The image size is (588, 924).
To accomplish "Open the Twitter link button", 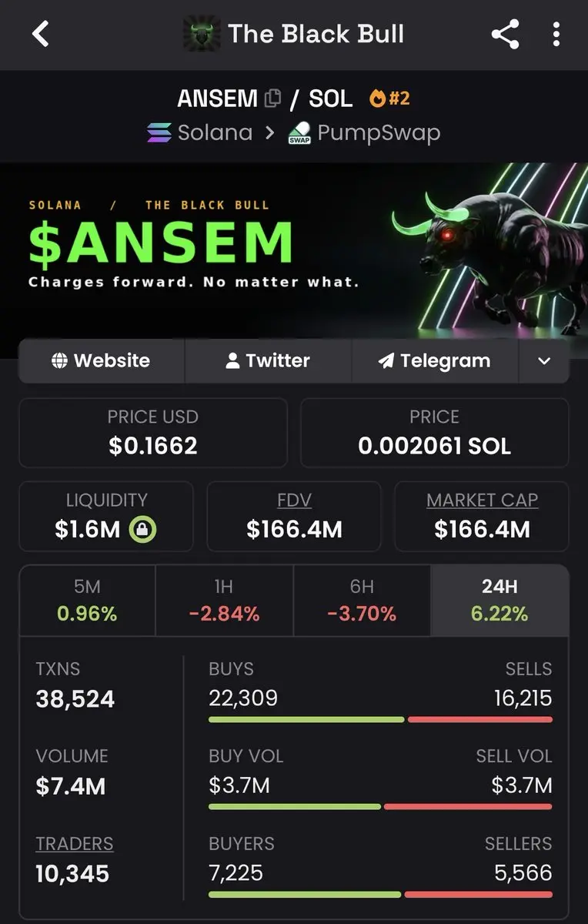I will 268,360.
